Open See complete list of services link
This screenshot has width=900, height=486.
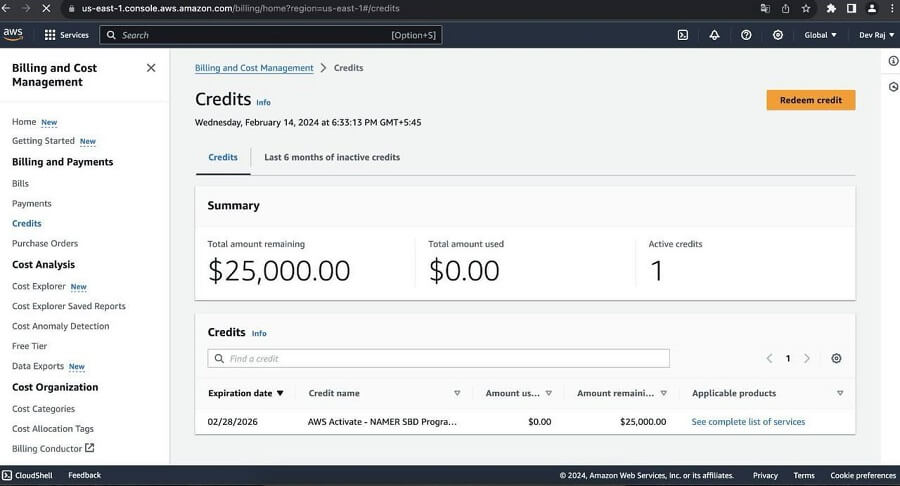click(748, 422)
